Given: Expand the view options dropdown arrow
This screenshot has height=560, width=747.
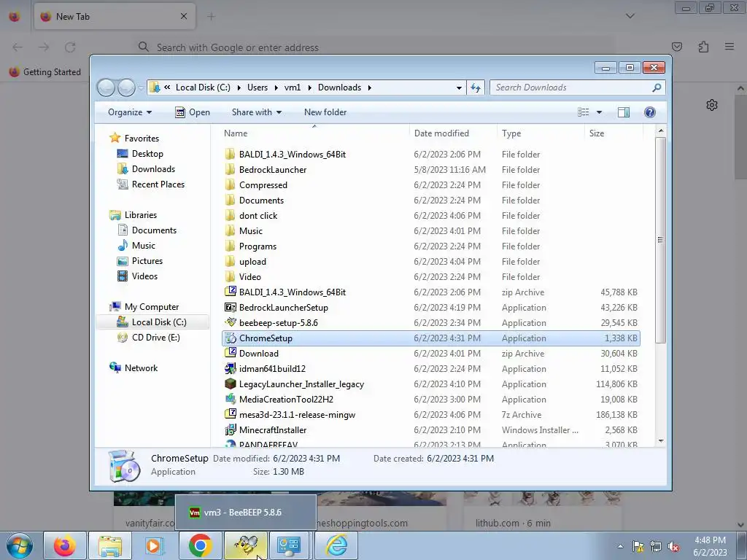Looking at the screenshot, I should pos(600,112).
